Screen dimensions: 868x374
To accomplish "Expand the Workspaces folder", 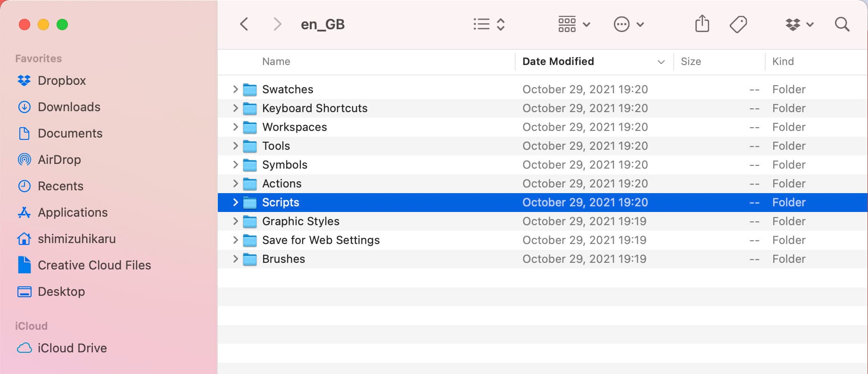I will coord(235,127).
